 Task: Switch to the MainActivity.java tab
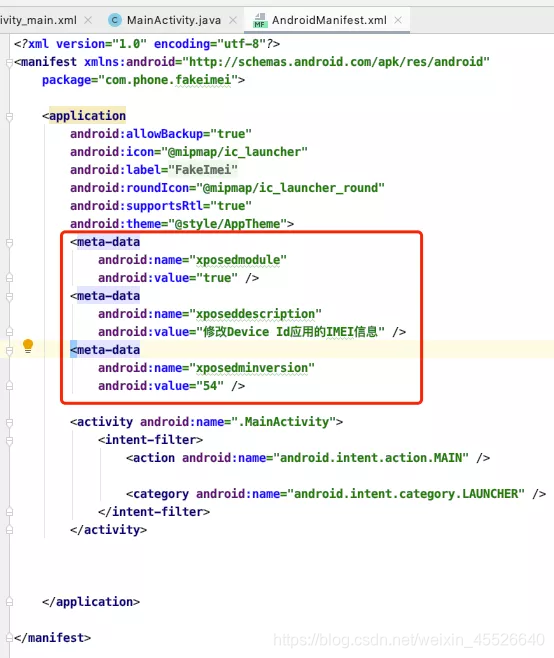[x=174, y=20]
